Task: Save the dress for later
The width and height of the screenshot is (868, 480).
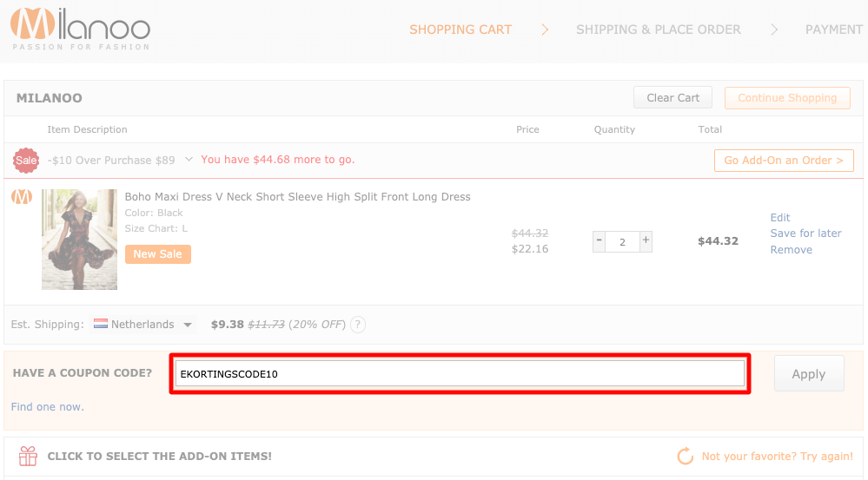Action: tap(805, 233)
